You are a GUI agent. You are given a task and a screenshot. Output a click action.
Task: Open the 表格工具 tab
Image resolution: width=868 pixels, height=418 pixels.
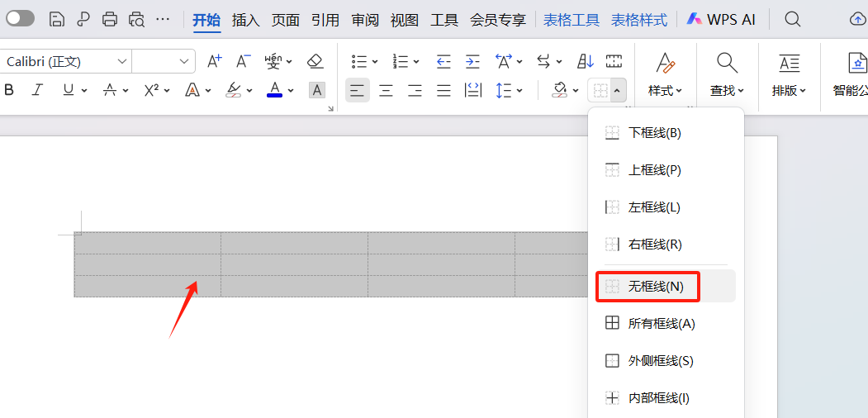(x=571, y=20)
